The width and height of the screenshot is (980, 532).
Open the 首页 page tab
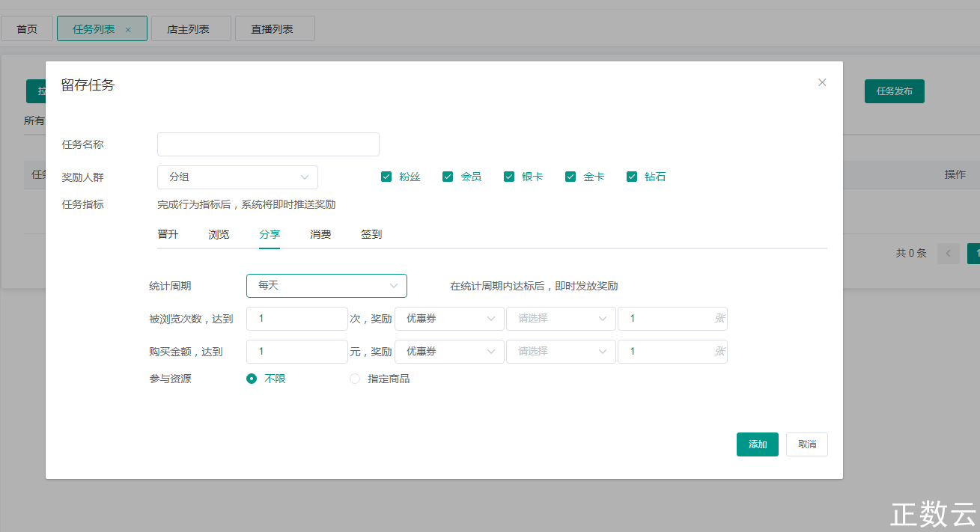coord(27,28)
